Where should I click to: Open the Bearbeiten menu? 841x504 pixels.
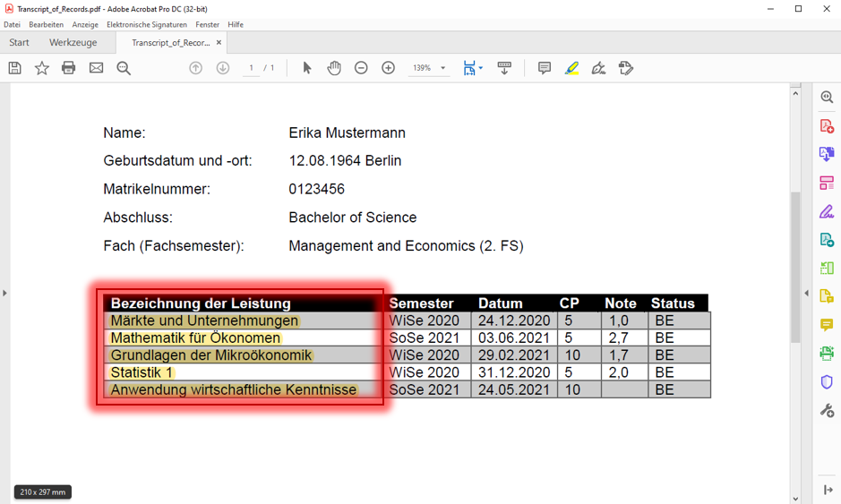click(47, 25)
